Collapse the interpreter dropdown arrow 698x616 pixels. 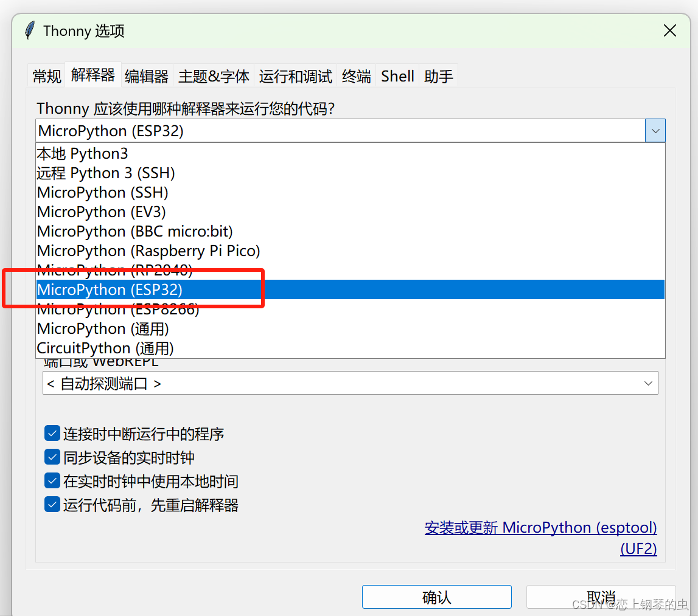click(x=655, y=131)
